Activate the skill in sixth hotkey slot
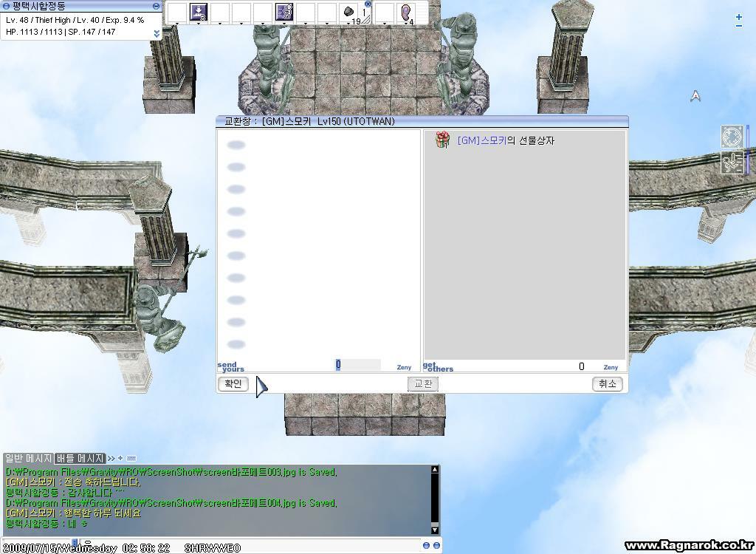This screenshot has width=756, height=554. (284, 13)
